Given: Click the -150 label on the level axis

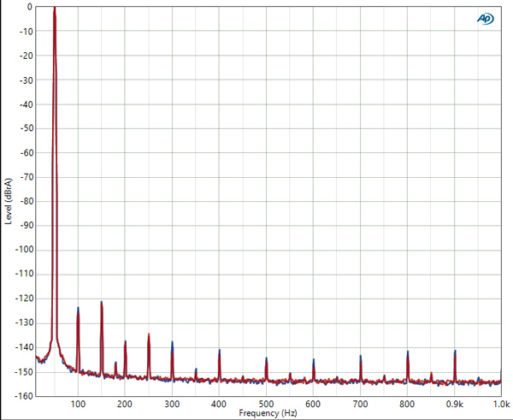Looking at the screenshot, I should (x=24, y=372).
